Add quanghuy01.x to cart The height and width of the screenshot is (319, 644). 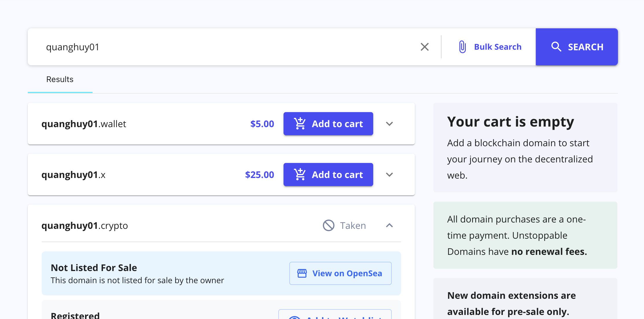click(x=328, y=175)
